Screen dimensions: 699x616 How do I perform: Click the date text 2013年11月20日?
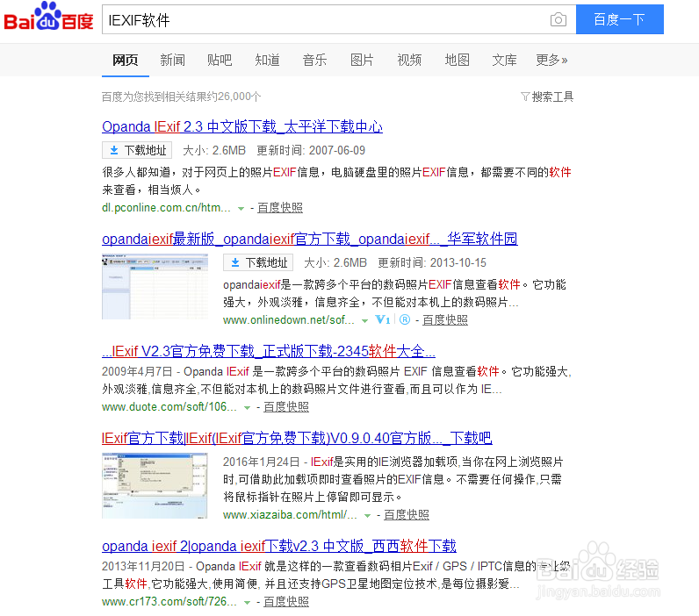coord(143,567)
